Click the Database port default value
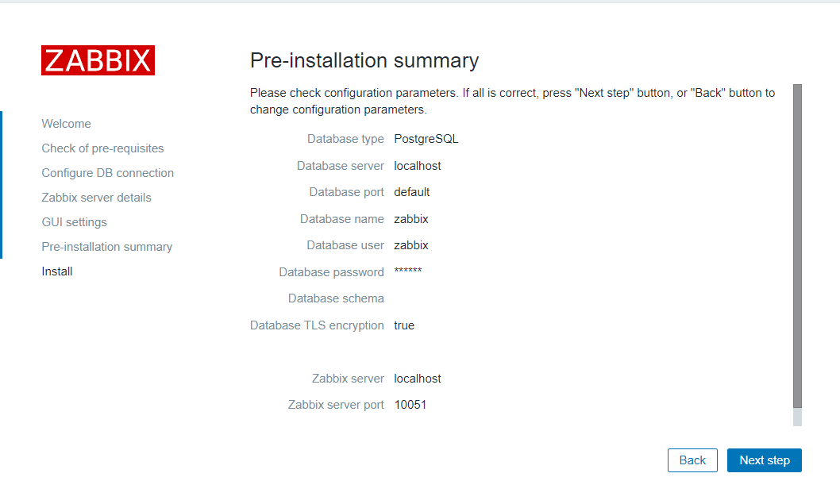 pos(412,192)
